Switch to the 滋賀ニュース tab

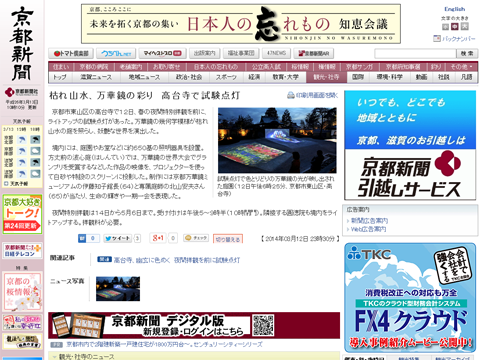coord(96,77)
